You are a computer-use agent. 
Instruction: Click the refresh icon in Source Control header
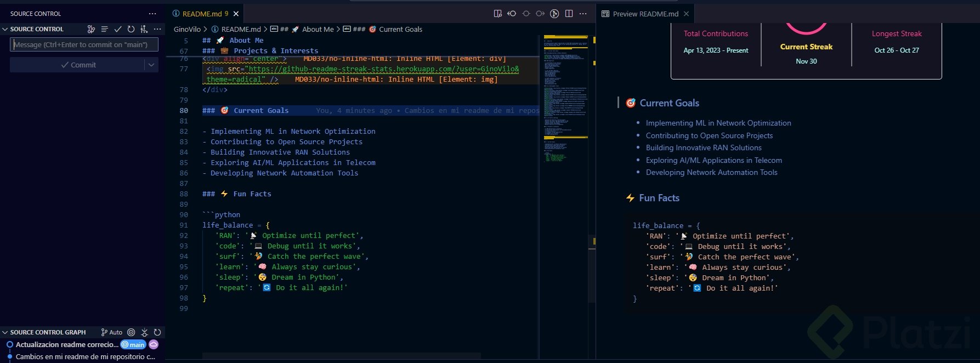click(131, 29)
